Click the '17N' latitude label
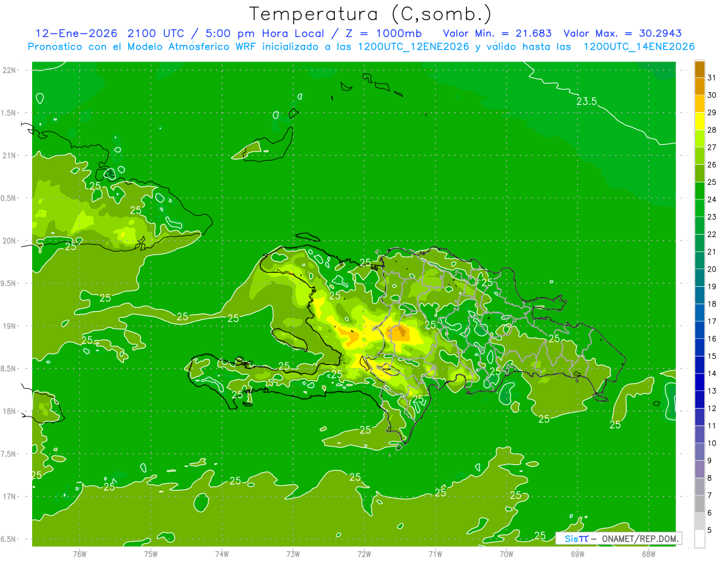Viewport: 728px width, 562px height. tap(9, 497)
